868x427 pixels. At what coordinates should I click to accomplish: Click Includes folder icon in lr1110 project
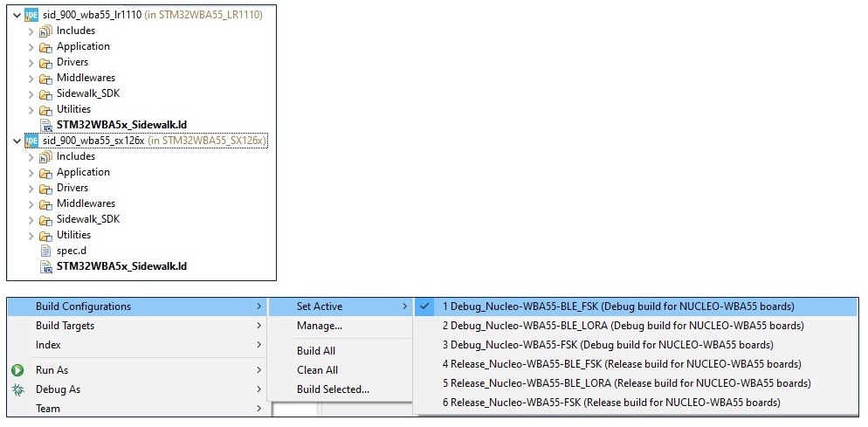(x=45, y=31)
